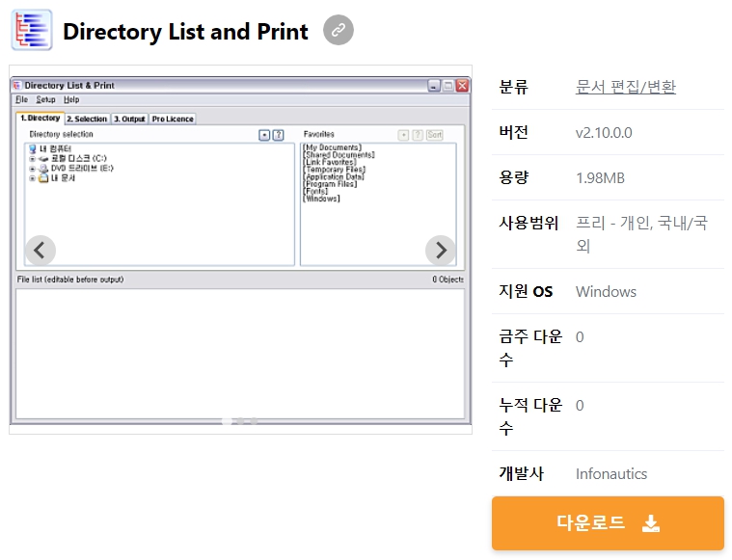
Task: Click the 사용범위 label
Action: tap(529, 223)
